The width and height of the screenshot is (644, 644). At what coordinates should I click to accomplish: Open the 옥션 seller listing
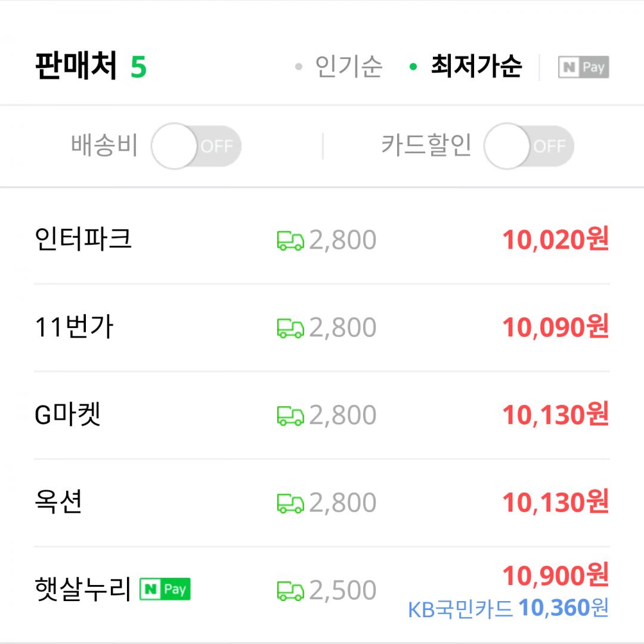pyautogui.click(x=58, y=503)
